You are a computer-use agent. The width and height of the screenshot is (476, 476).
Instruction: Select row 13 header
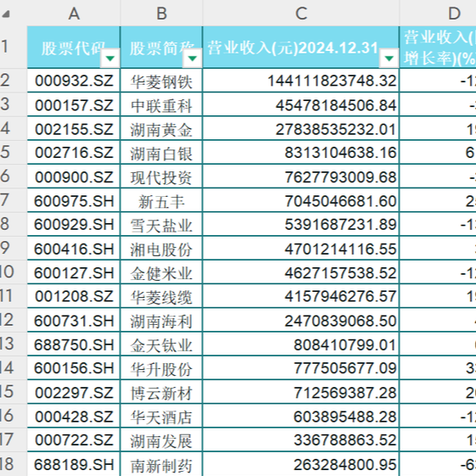point(14,344)
